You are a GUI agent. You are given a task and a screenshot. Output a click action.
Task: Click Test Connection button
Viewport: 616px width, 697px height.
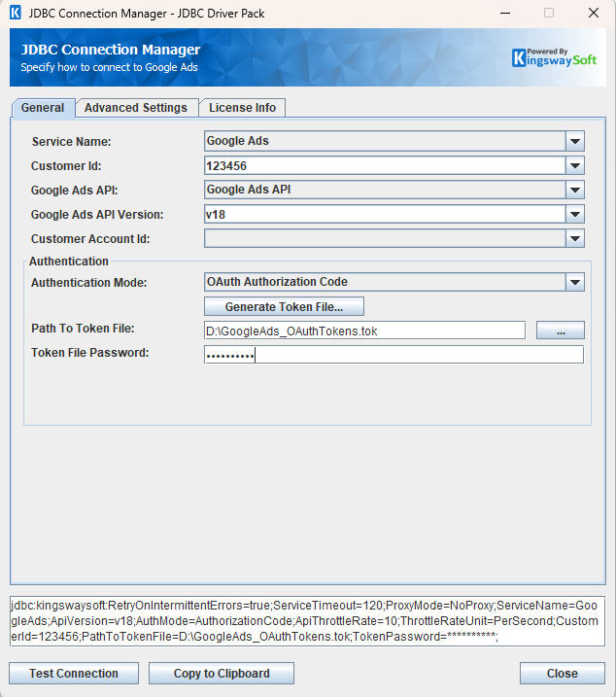point(74,674)
